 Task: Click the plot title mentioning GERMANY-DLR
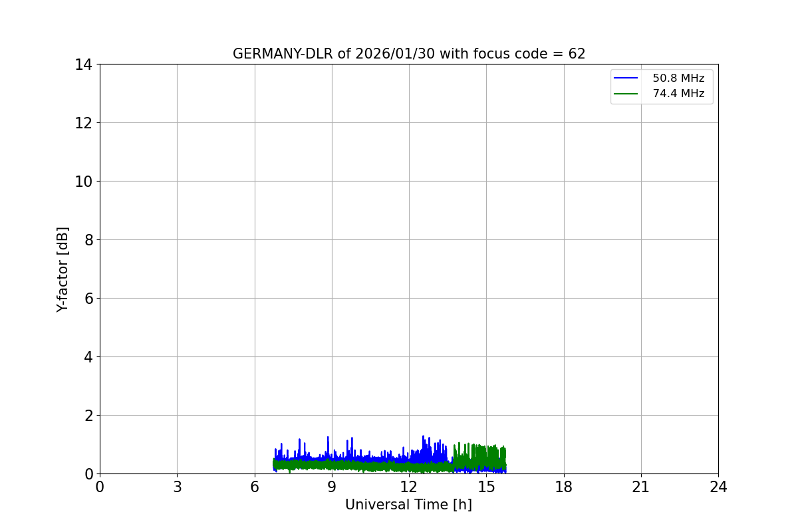click(x=409, y=54)
